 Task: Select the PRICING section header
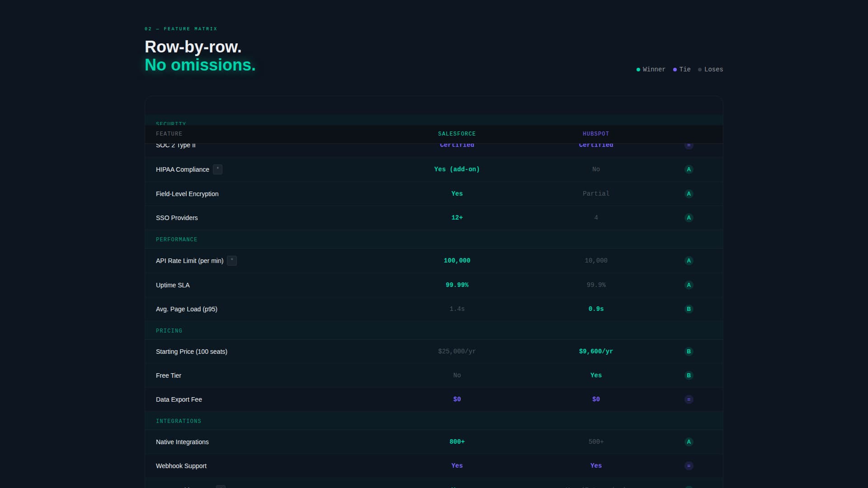[434, 331]
